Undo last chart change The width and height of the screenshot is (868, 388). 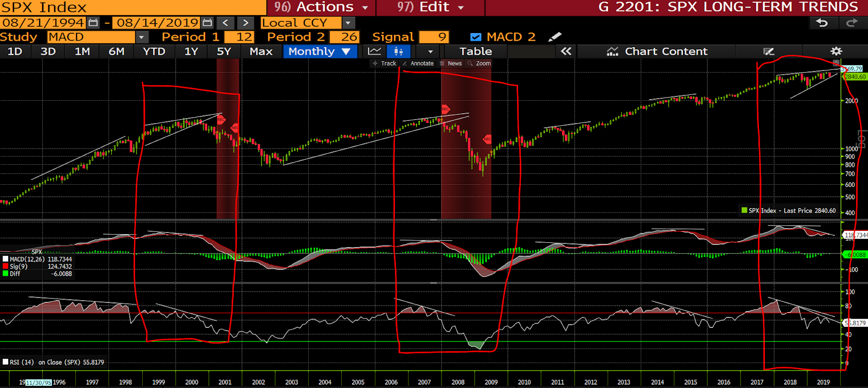tap(822, 23)
